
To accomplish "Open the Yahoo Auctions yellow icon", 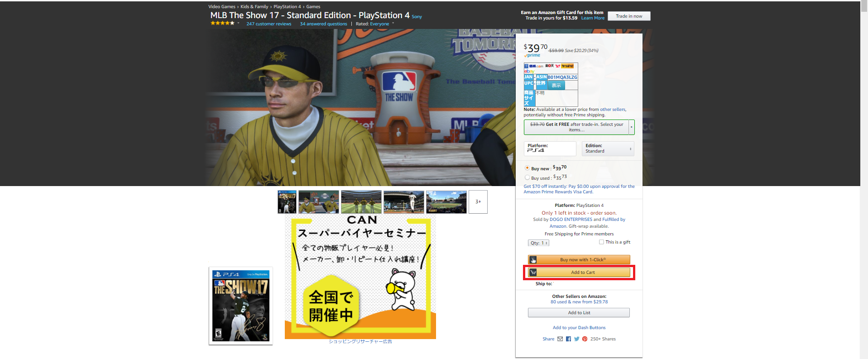I will click(567, 66).
